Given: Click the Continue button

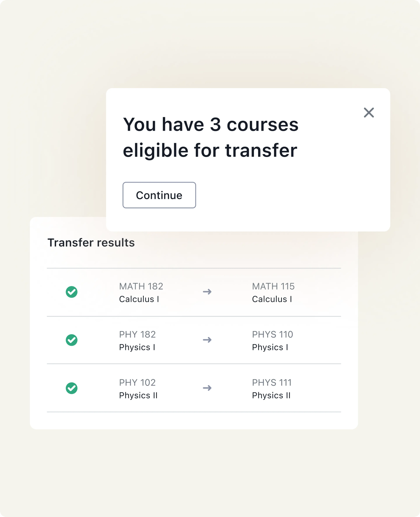Looking at the screenshot, I should [x=159, y=195].
